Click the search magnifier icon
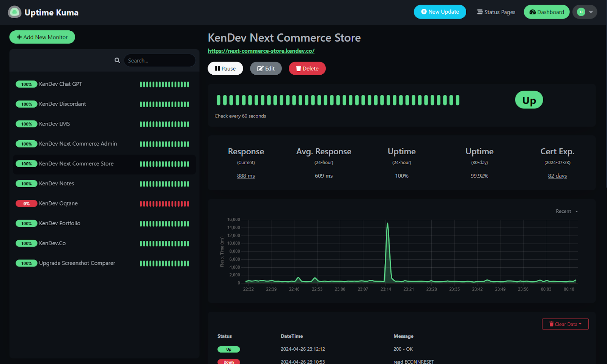This screenshot has width=607, height=364. coord(117,60)
